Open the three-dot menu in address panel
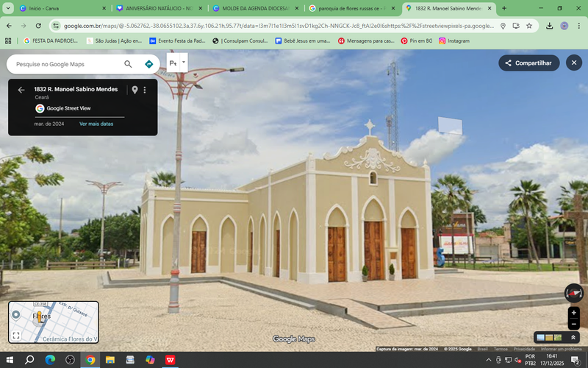Image resolution: width=588 pixels, height=368 pixels. pos(145,90)
